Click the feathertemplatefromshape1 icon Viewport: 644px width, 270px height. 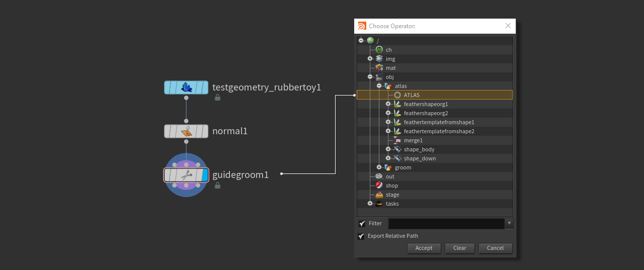(x=397, y=122)
